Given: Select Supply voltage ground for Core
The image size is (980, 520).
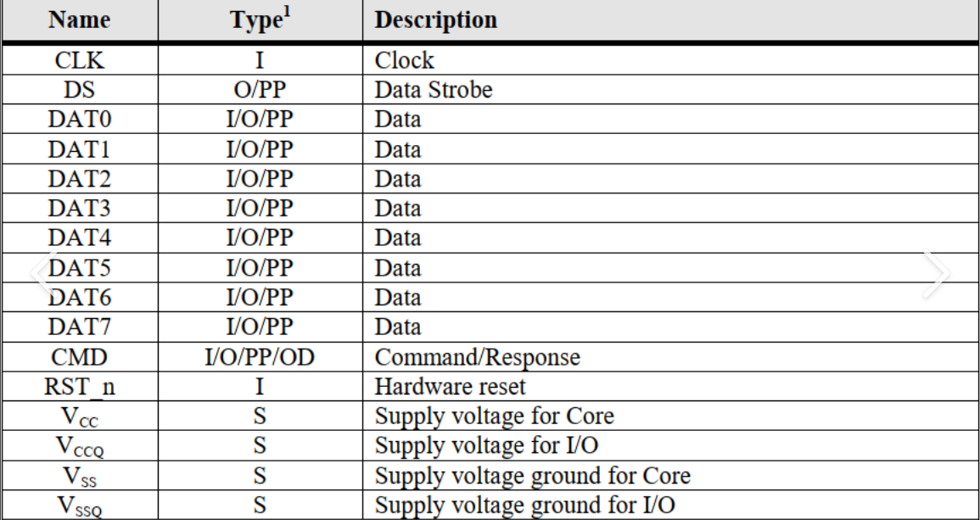Looking at the screenshot, I should pos(533,476).
